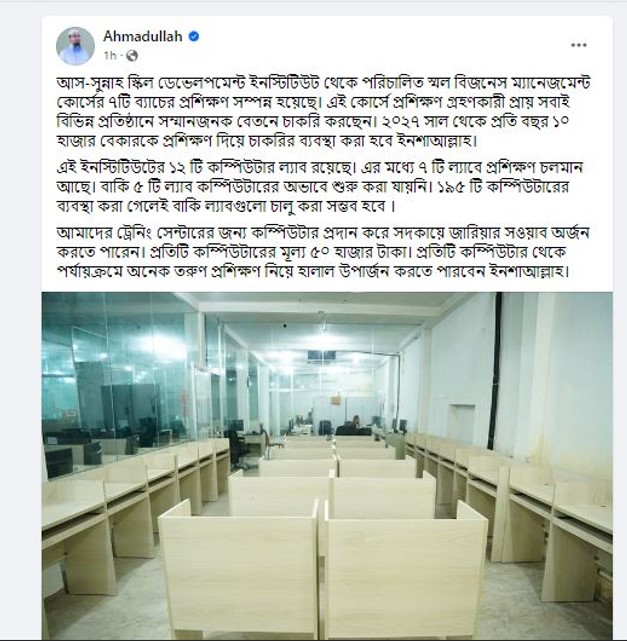This screenshot has height=641, width=627.
Task: Open the 1h post timestamp
Action: [110, 56]
